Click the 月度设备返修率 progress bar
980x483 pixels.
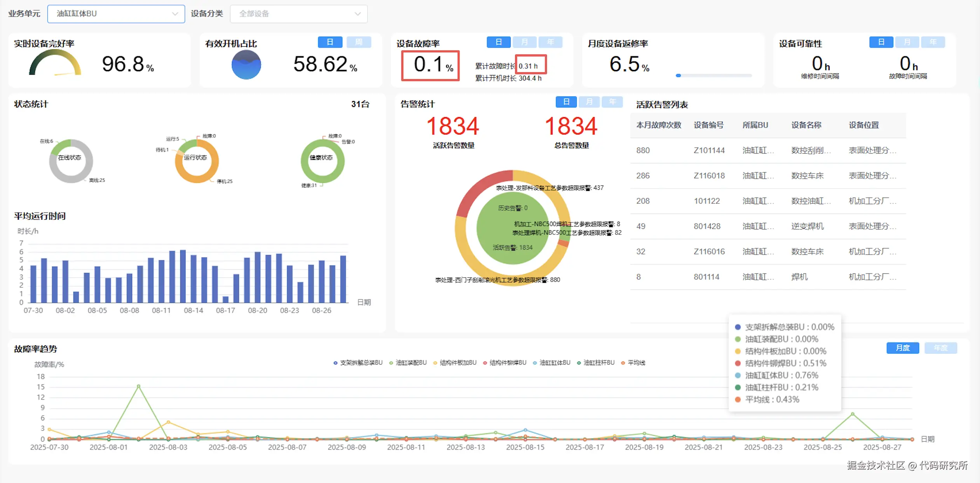point(714,75)
